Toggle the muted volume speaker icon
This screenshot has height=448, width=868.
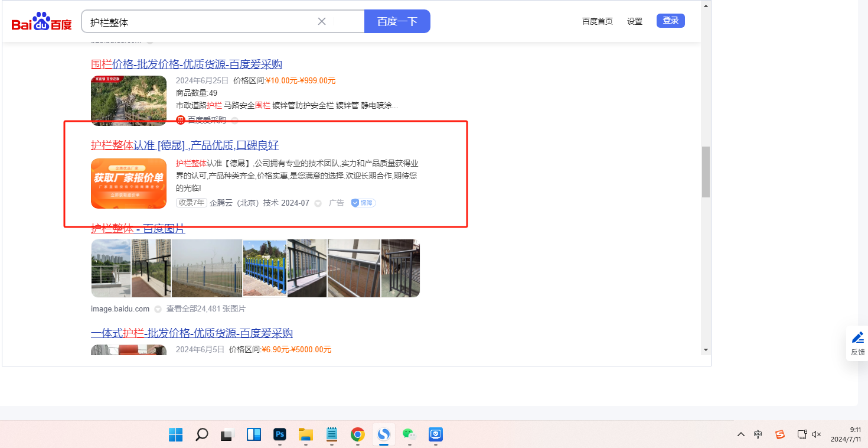[x=817, y=434]
